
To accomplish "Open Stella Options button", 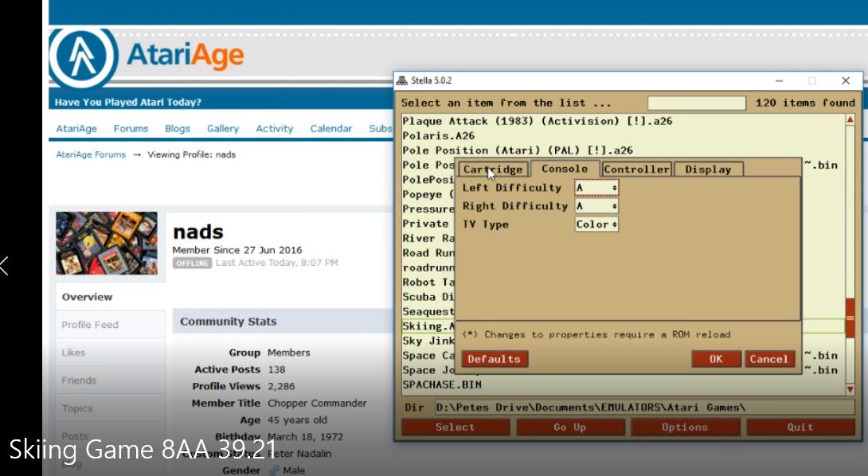I will pos(685,427).
